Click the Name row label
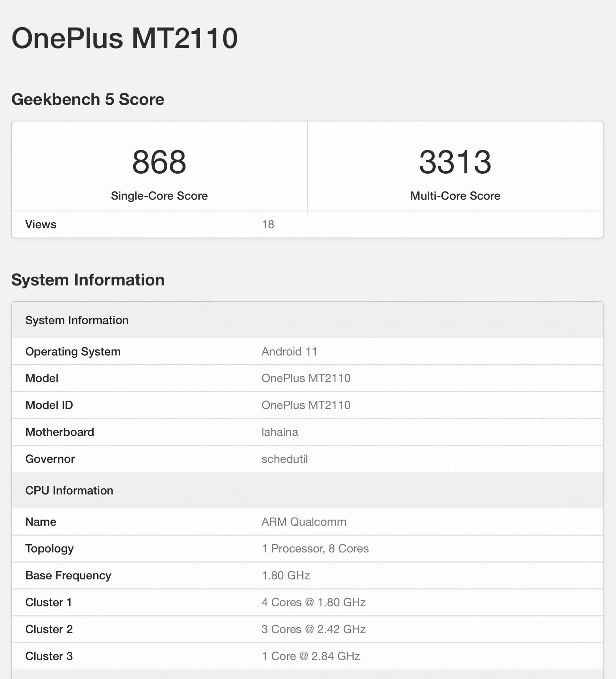Image resolution: width=616 pixels, height=679 pixels. [41, 522]
